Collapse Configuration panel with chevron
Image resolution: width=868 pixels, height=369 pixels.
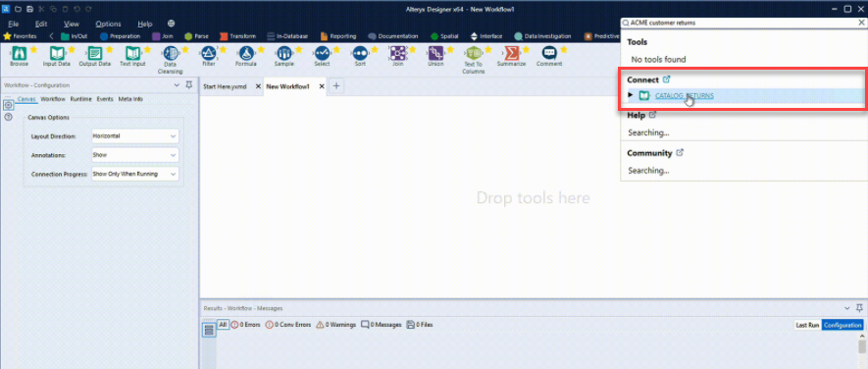coord(177,84)
